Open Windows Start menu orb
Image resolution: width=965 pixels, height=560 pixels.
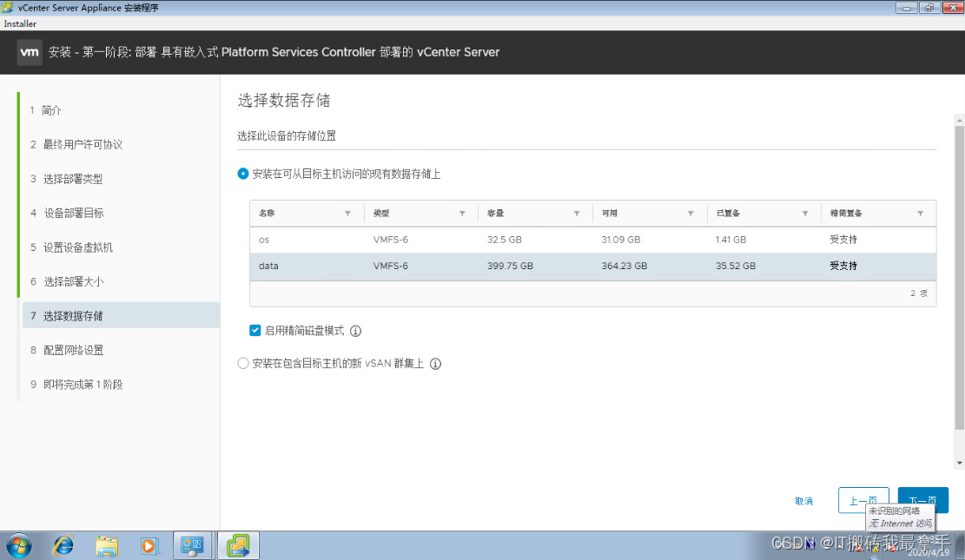click(19, 545)
